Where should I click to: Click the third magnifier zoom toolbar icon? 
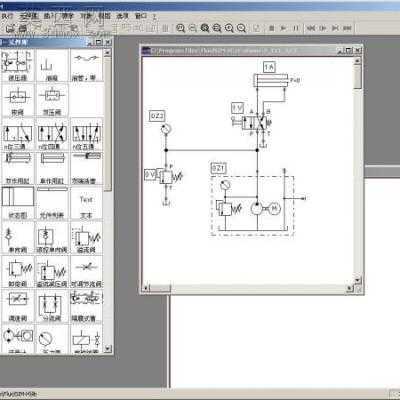point(205,28)
